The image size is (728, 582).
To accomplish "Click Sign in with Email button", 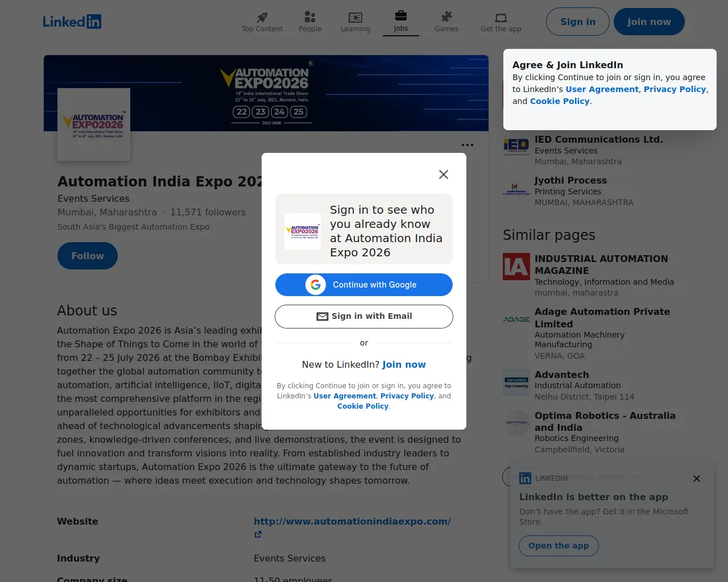I will (364, 317).
